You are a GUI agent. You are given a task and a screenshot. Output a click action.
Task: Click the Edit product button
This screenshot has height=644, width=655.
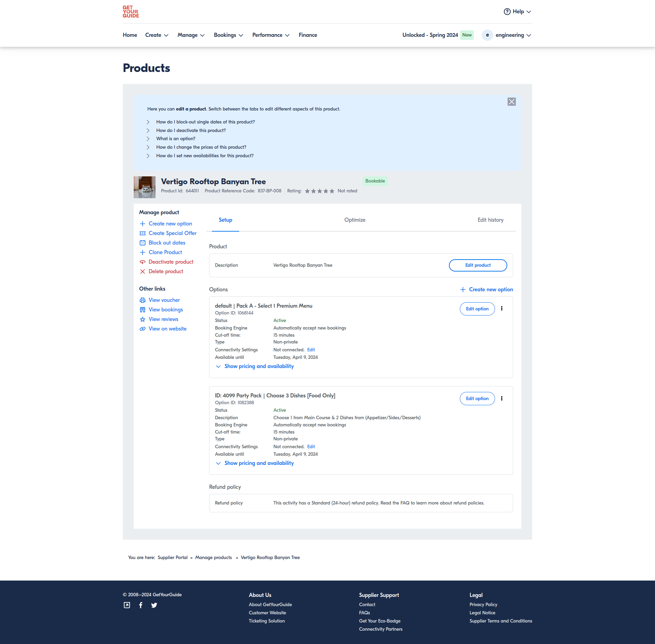click(x=478, y=265)
